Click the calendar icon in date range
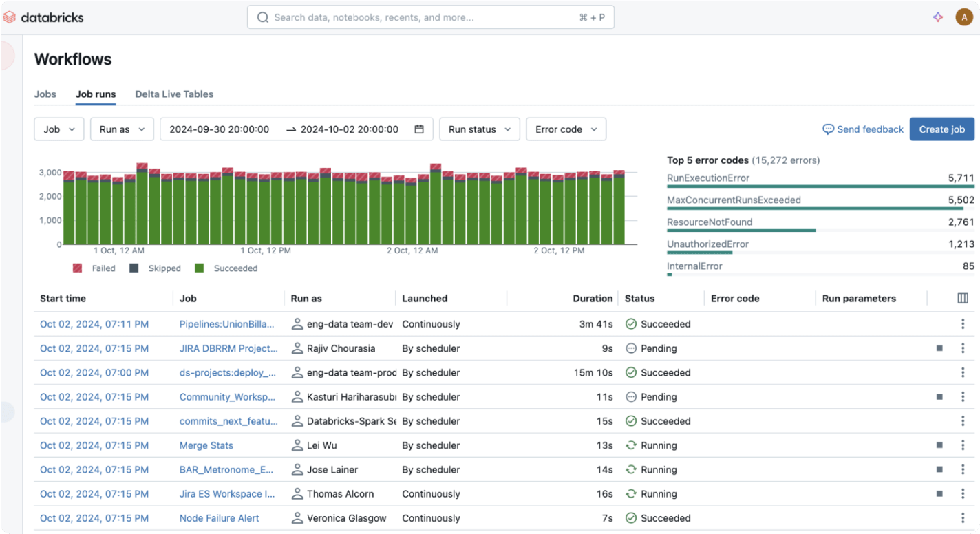This screenshot has width=980, height=534. click(x=419, y=129)
